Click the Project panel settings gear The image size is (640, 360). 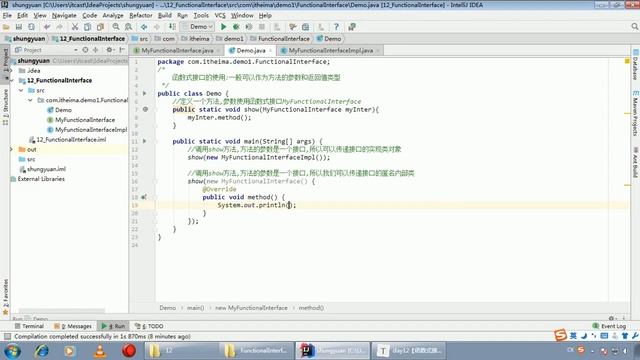[x=109, y=50]
